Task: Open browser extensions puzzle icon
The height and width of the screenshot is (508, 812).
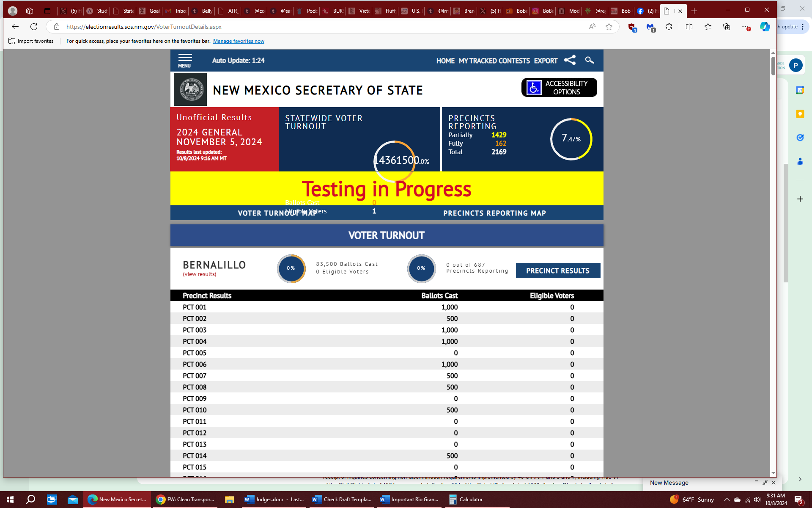Action: click(x=669, y=27)
